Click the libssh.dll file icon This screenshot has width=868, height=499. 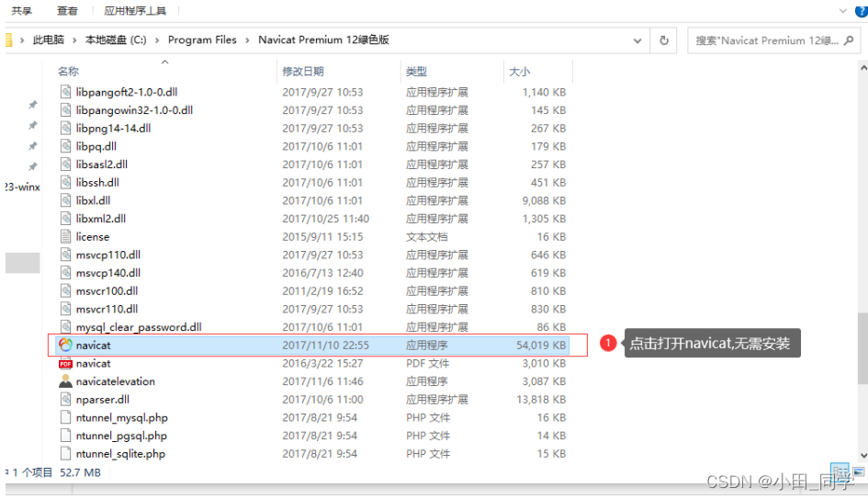(x=66, y=182)
